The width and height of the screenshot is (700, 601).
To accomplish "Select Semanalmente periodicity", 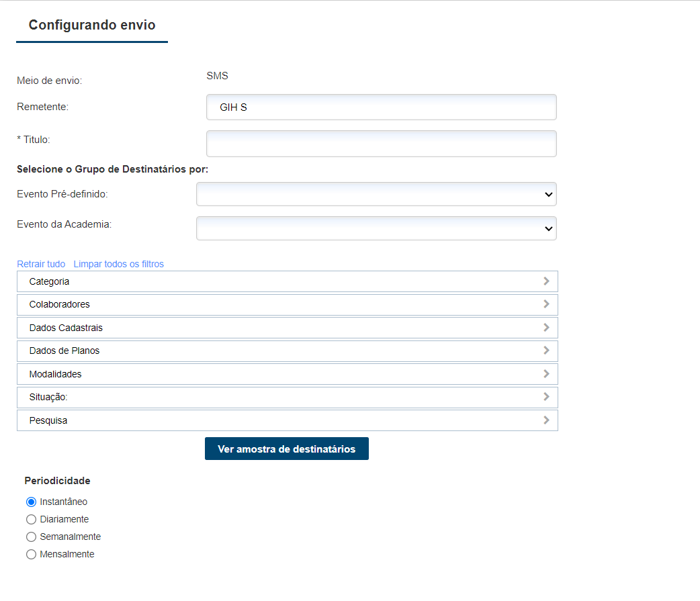I will [x=31, y=537].
